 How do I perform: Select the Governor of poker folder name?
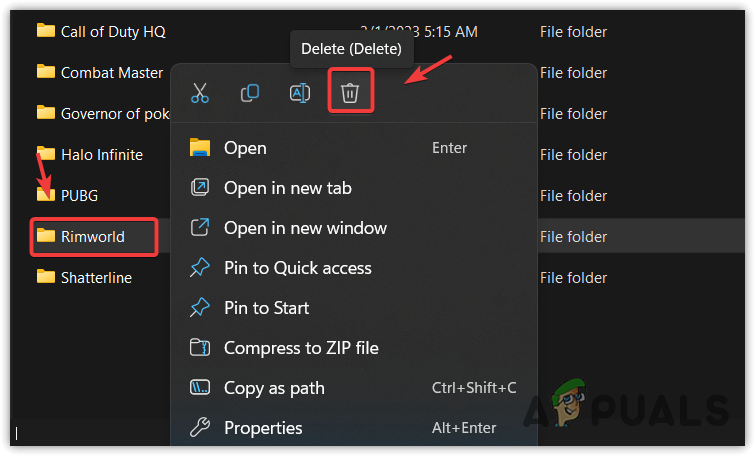click(x=114, y=113)
